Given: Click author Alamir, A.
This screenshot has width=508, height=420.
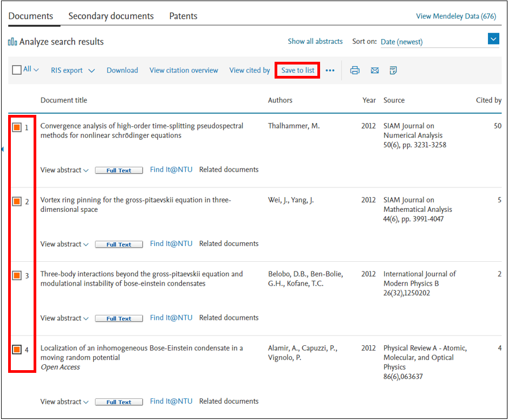Looking at the screenshot, I should point(283,348).
